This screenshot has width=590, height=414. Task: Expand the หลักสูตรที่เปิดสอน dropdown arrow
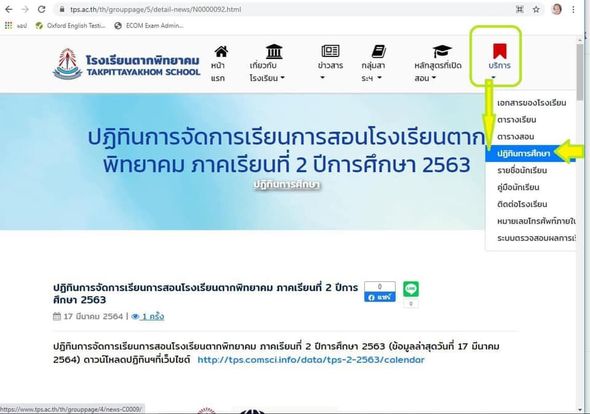433,78
